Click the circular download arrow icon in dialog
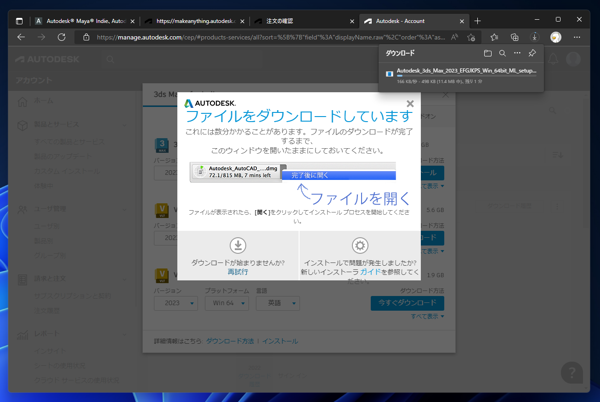The height and width of the screenshot is (402, 600). (238, 245)
